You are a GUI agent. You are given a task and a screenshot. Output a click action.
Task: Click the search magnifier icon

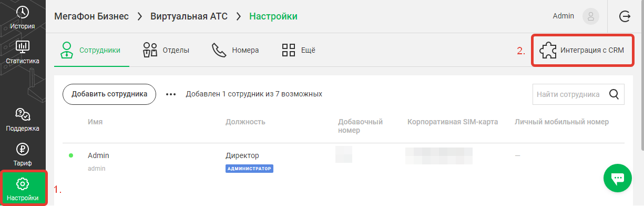tap(614, 95)
